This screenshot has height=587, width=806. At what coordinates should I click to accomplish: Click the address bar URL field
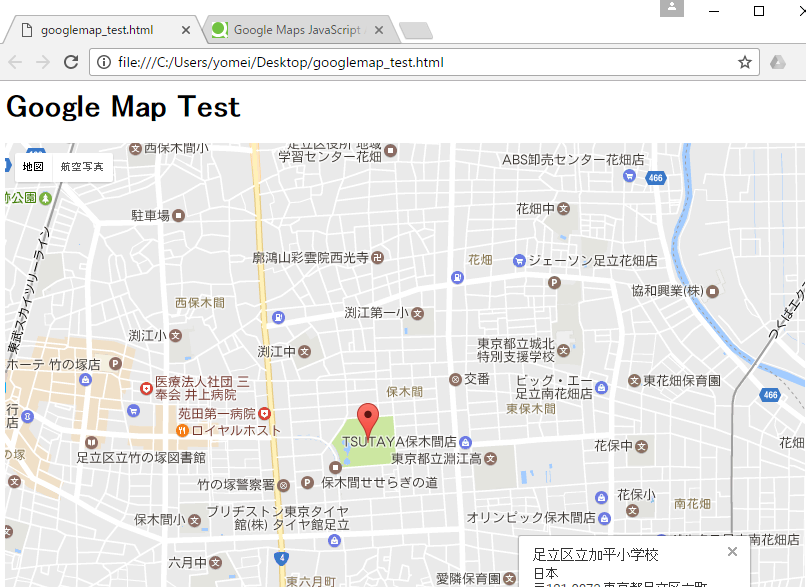click(424, 62)
